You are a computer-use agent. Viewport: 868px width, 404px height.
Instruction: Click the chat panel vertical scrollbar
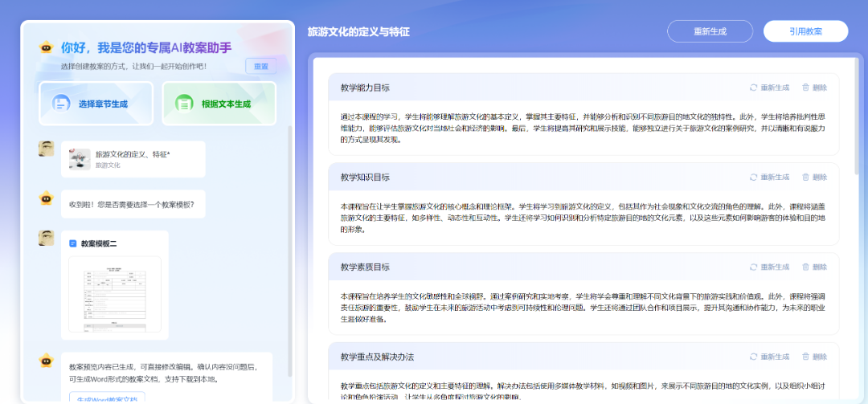290,249
